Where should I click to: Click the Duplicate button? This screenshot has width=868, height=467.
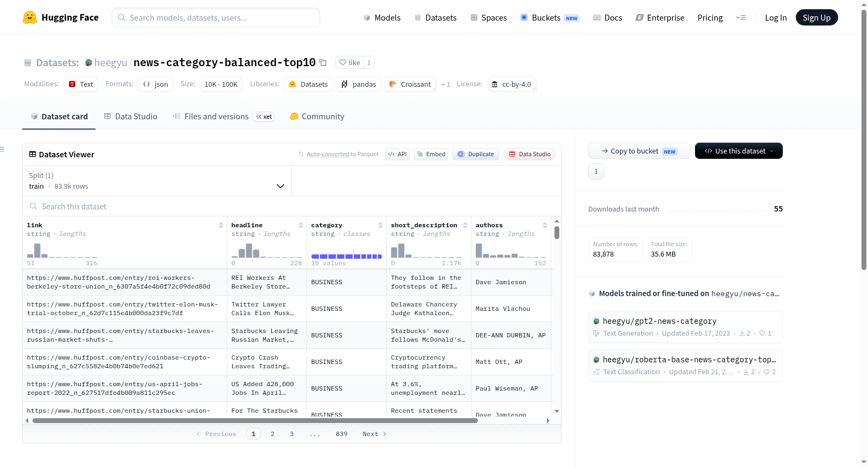(x=475, y=154)
